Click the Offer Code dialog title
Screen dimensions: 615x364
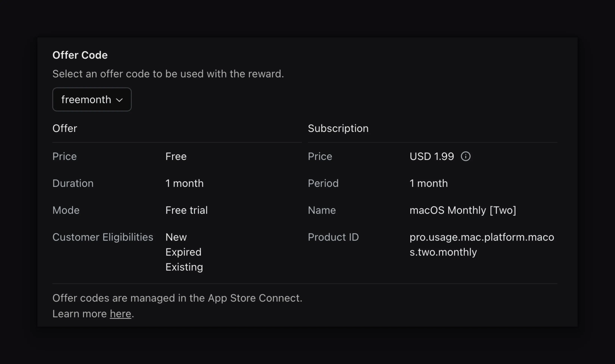[x=80, y=55]
